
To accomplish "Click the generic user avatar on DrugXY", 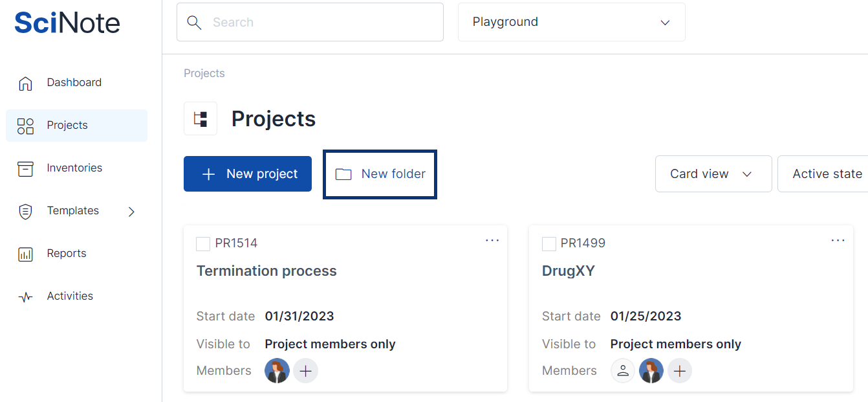I will tap(623, 371).
